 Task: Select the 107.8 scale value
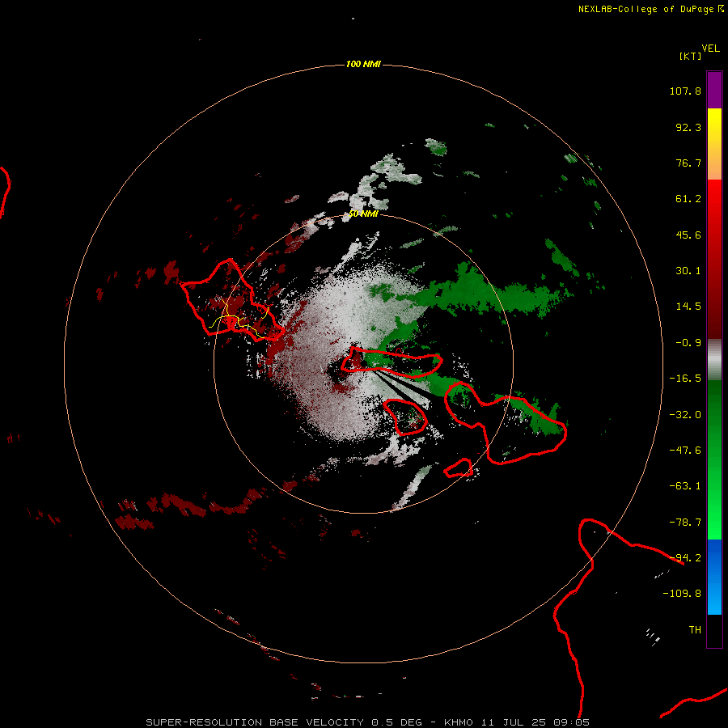[685, 91]
